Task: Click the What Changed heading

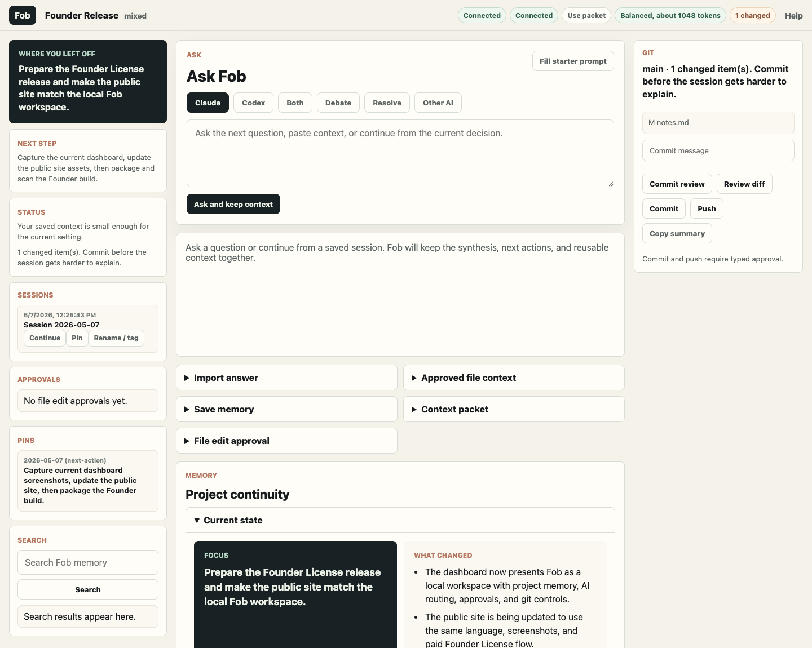Action: [x=443, y=555]
